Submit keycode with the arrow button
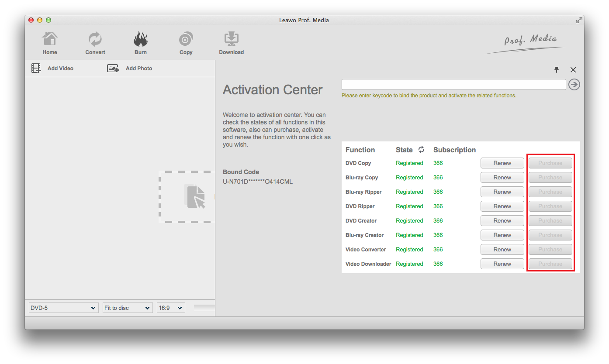Screen dimensions: 609x364 coord(574,85)
